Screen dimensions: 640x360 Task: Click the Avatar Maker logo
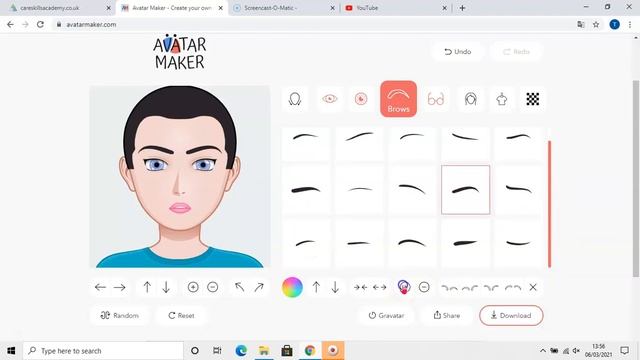180,52
